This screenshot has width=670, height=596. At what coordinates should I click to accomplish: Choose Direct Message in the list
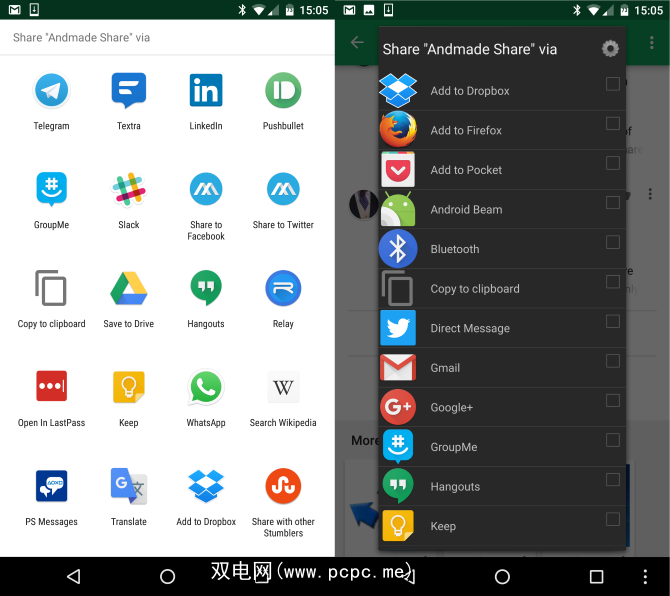[x=502, y=328]
